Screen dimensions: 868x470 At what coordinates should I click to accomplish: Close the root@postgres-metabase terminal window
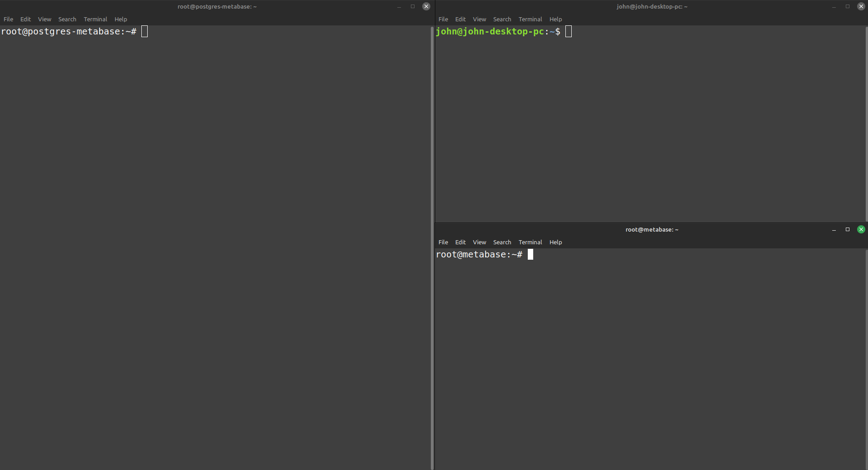(426, 6)
